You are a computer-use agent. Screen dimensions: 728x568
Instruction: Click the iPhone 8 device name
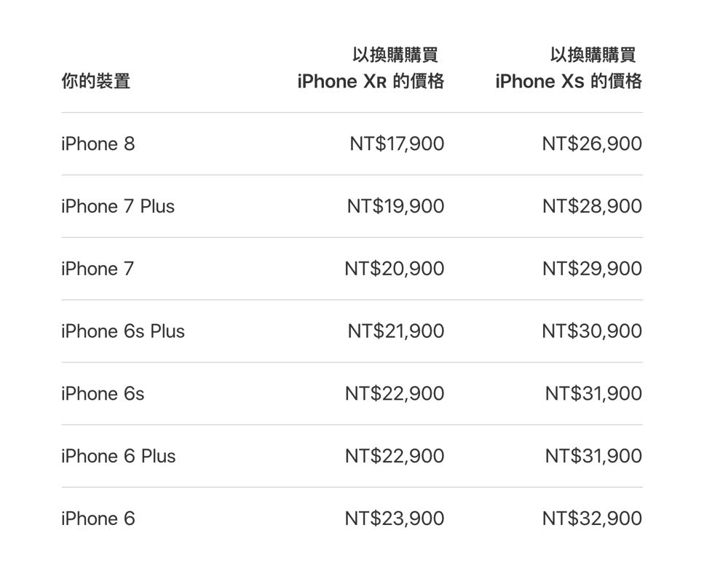[x=98, y=143]
